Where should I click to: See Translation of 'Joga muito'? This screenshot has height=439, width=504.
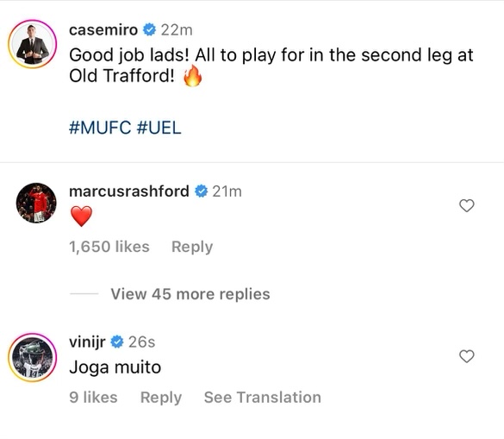[263, 397]
